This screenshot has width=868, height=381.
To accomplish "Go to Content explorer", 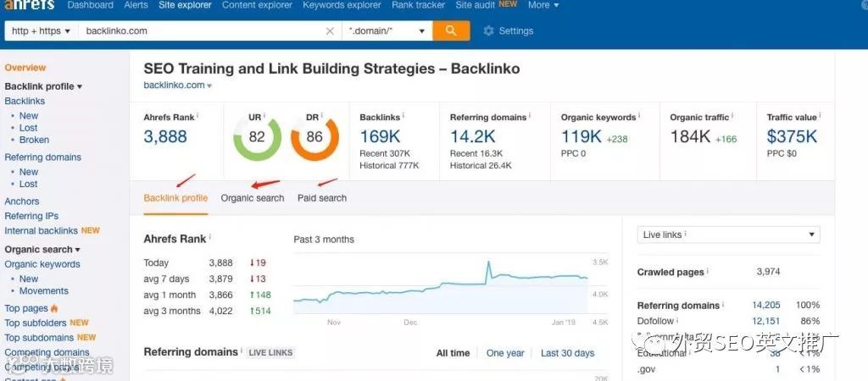I will point(257,5).
